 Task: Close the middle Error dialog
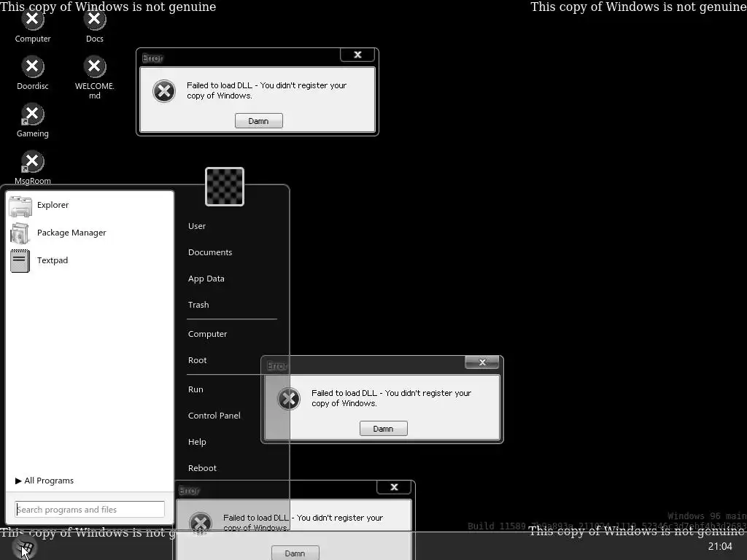point(482,362)
